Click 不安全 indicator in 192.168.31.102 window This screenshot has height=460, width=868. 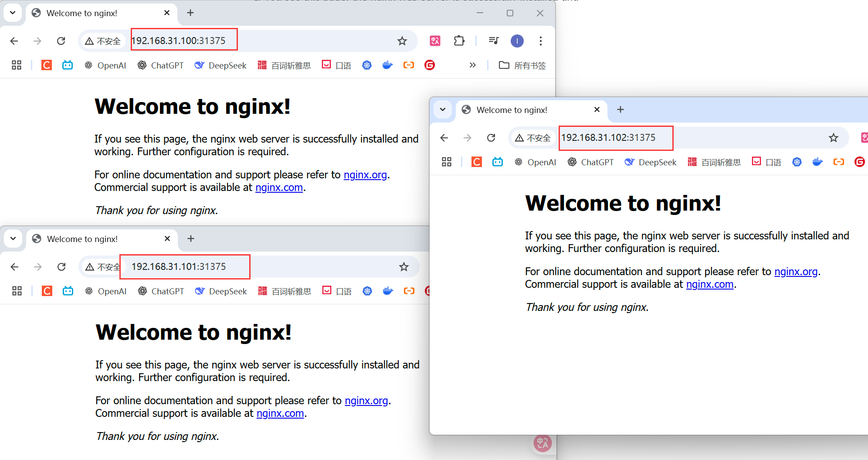click(x=533, y=138)
